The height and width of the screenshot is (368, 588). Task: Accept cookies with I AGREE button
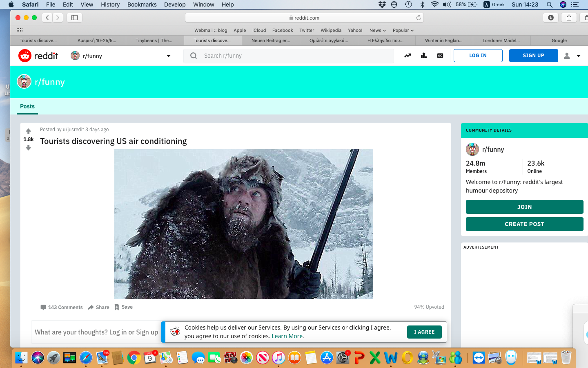pyautogui.click(x=424, y=332)
